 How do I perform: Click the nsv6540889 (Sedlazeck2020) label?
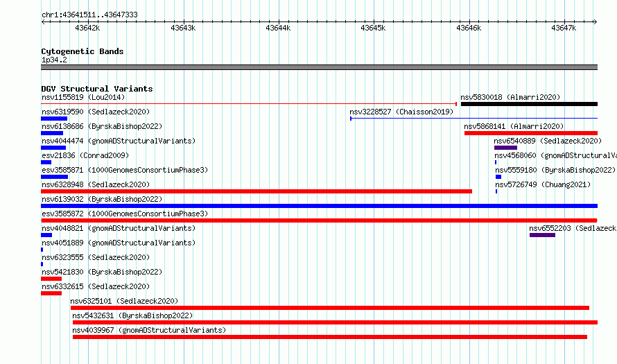pyautogui.click(x=548, y=141)
